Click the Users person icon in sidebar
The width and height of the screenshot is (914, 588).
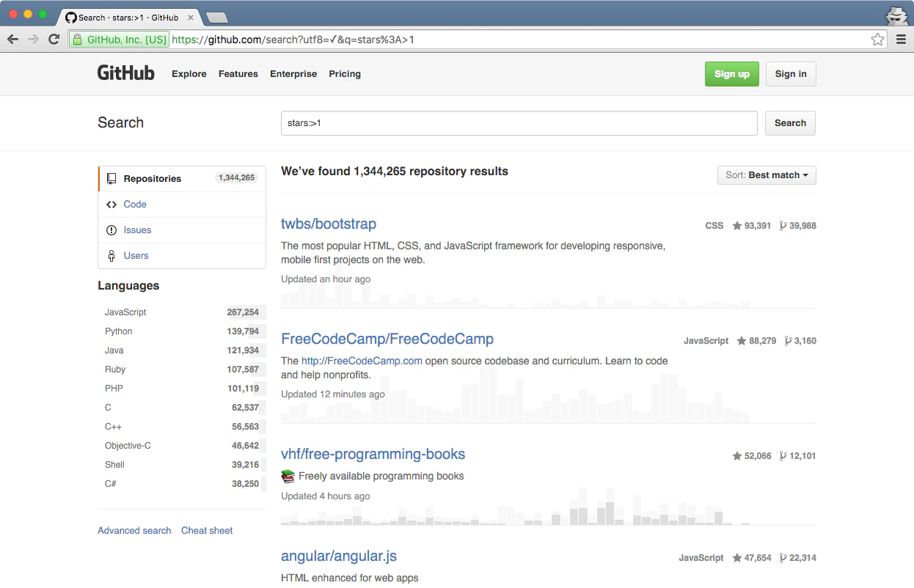click(111, 256)
